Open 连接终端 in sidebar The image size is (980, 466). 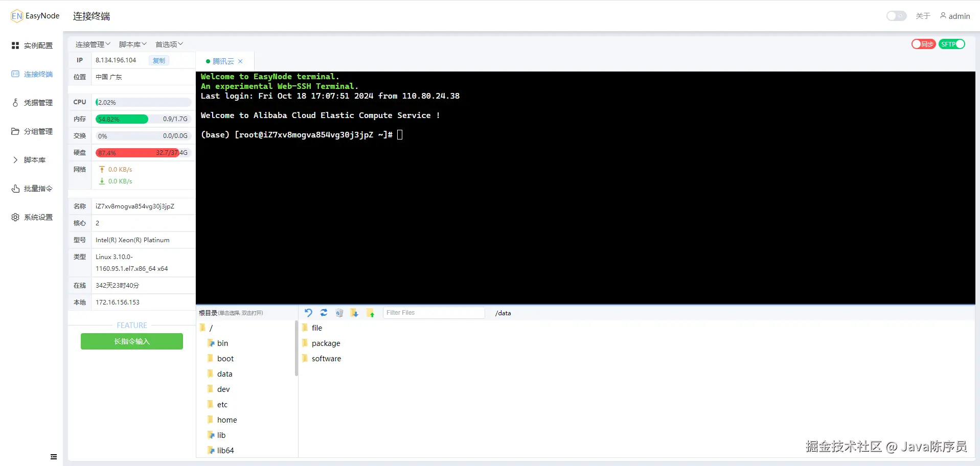tap(32, 74)
